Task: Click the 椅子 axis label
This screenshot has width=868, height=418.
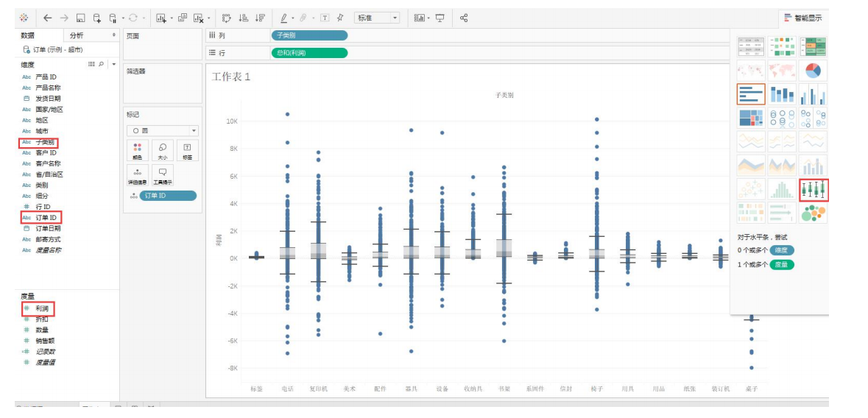Action: coord(596,389)
